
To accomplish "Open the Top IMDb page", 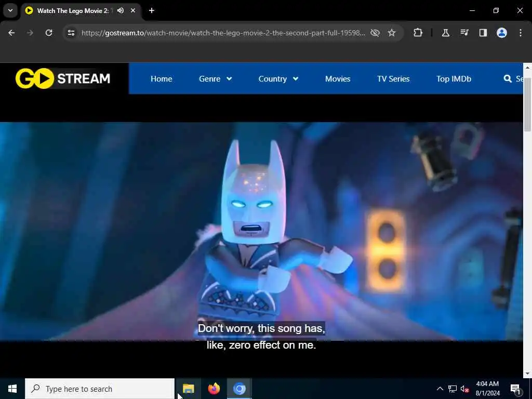I will point(454,79).
